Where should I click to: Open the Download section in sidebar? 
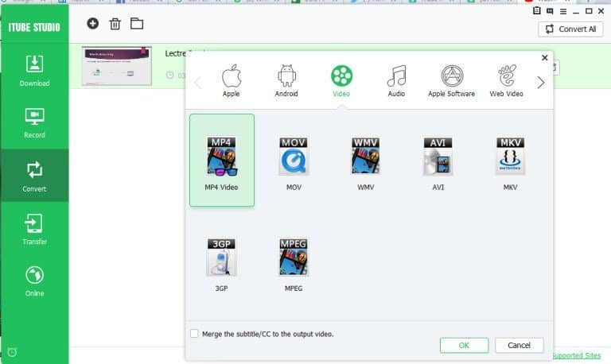(34, 71)
